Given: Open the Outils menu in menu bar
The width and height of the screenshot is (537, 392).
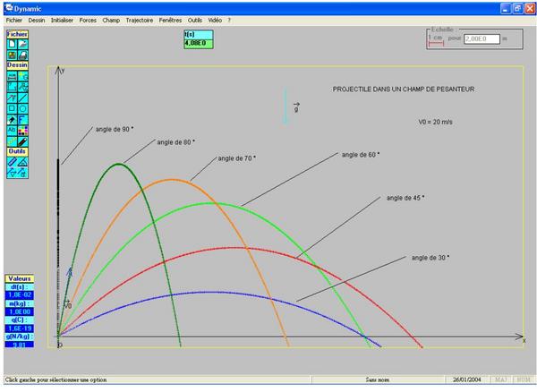Looking at the screenshot, I should 195,21.
